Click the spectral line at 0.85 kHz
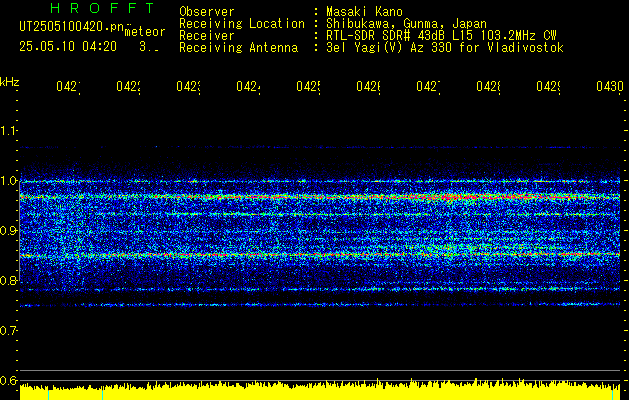 coord(320,255)
